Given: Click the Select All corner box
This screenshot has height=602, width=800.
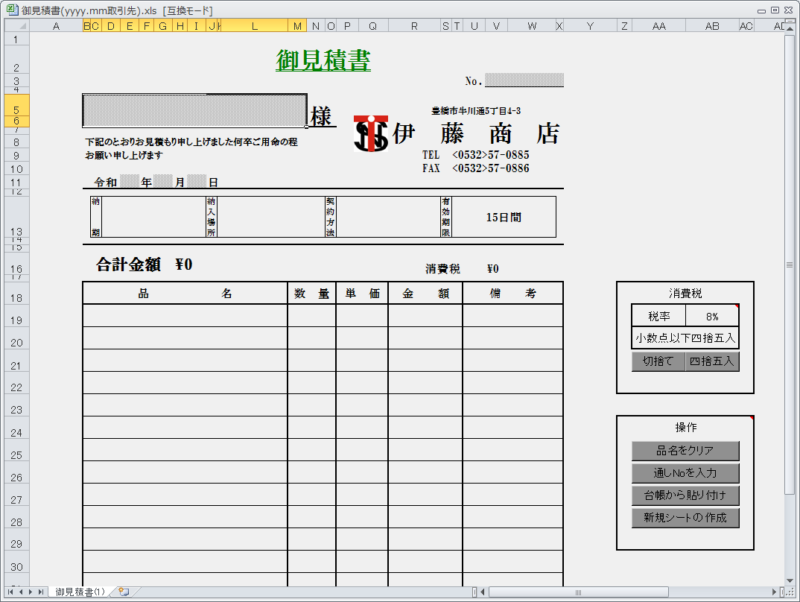Looking at the screenshot, I should tap(17, 26).
